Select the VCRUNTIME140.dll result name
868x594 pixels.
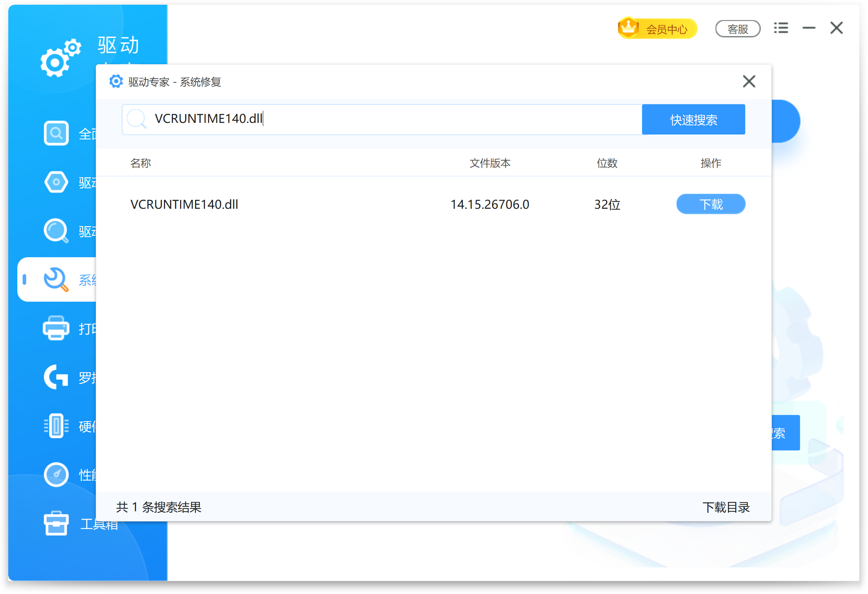184,204
